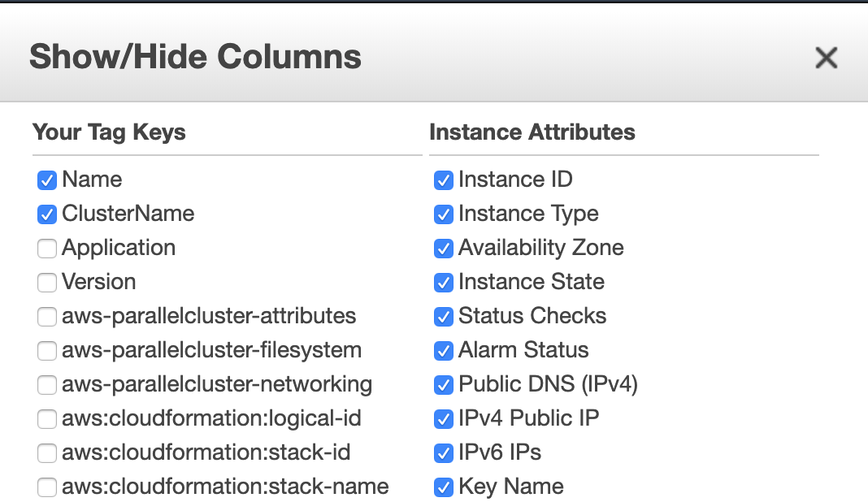Enable the Application tag column
Image resolution: width=868 pixels, height=502 pixels.
(x=46, y=249)
